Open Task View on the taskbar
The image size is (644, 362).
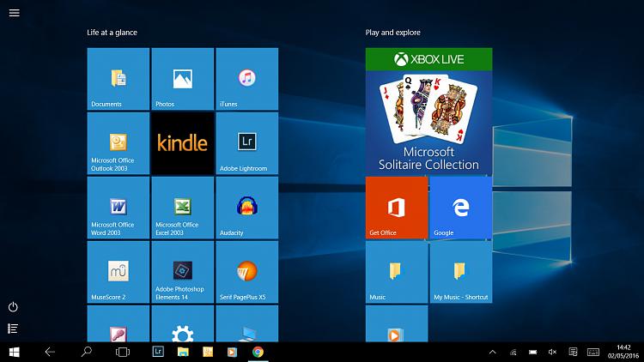pyautogui.click(x=123, y=352)
